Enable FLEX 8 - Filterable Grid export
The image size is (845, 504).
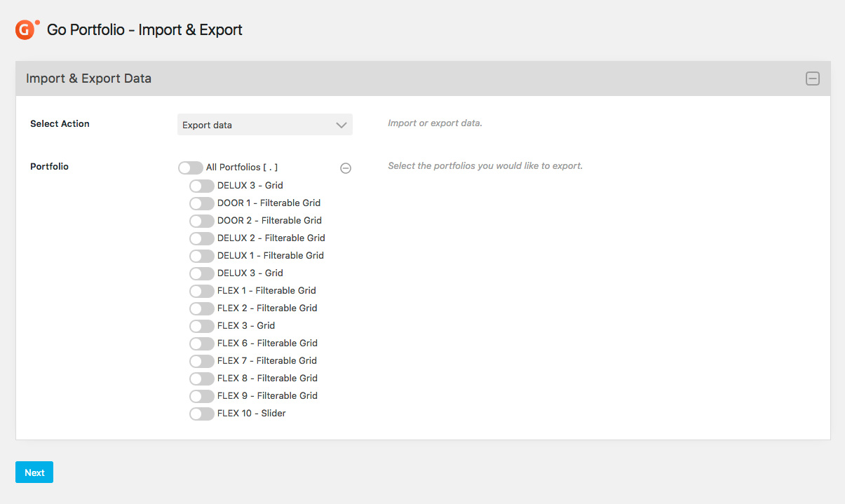[x=201, y=379]
